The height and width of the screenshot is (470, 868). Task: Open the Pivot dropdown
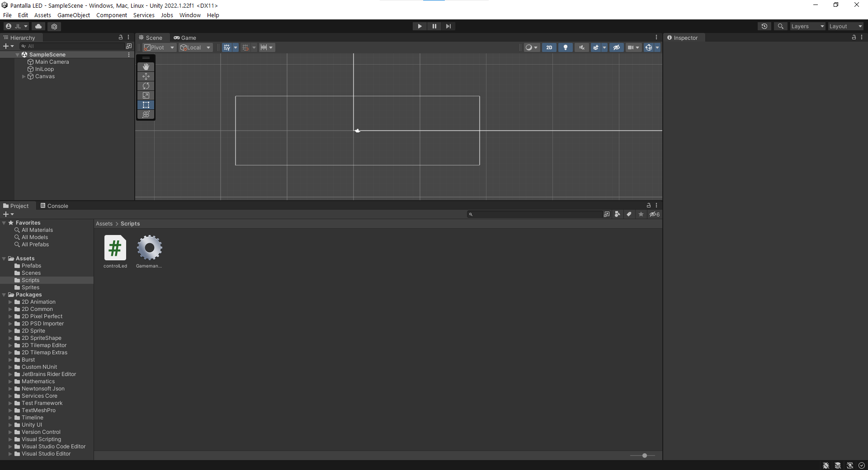tap(159, 47)
